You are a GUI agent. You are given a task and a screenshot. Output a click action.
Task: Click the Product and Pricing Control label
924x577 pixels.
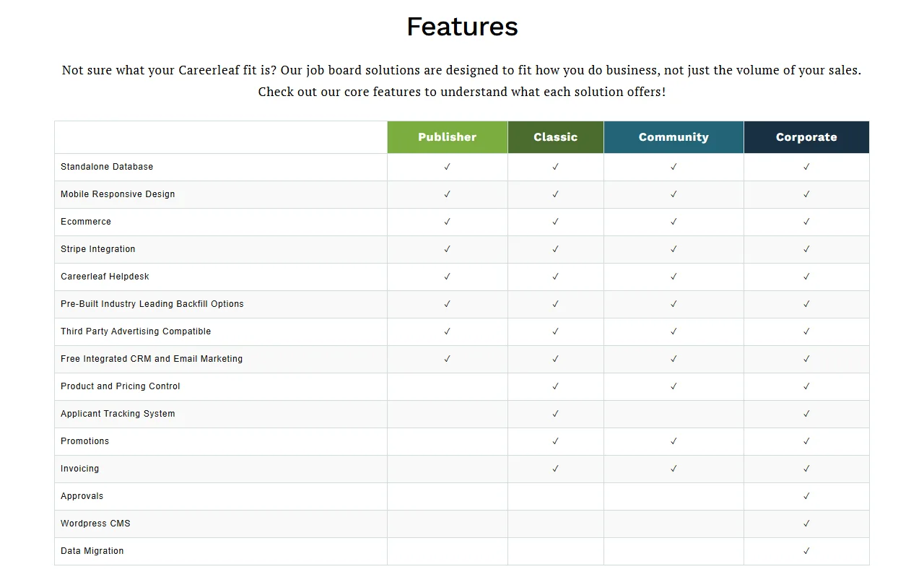click(x=121, y=386)
